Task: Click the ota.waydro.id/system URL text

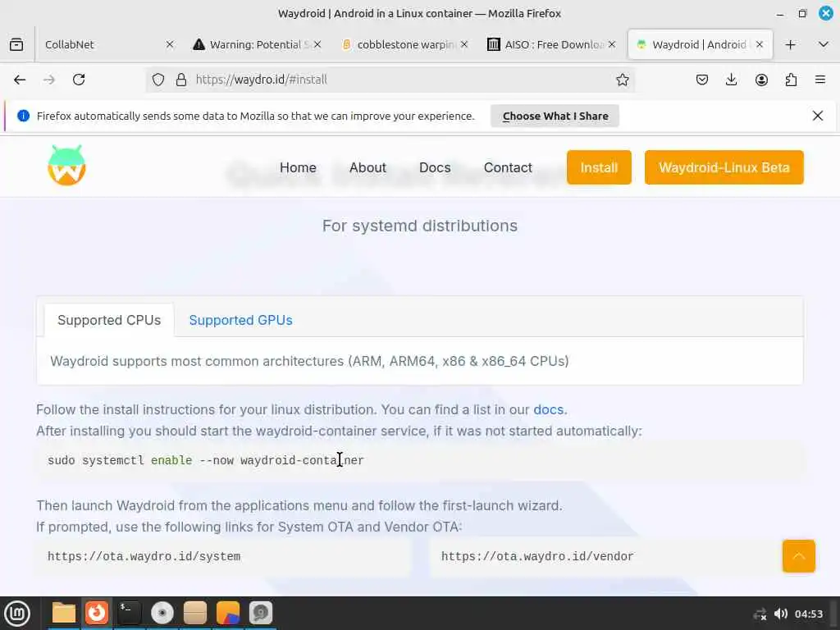Action: (144, 557)
